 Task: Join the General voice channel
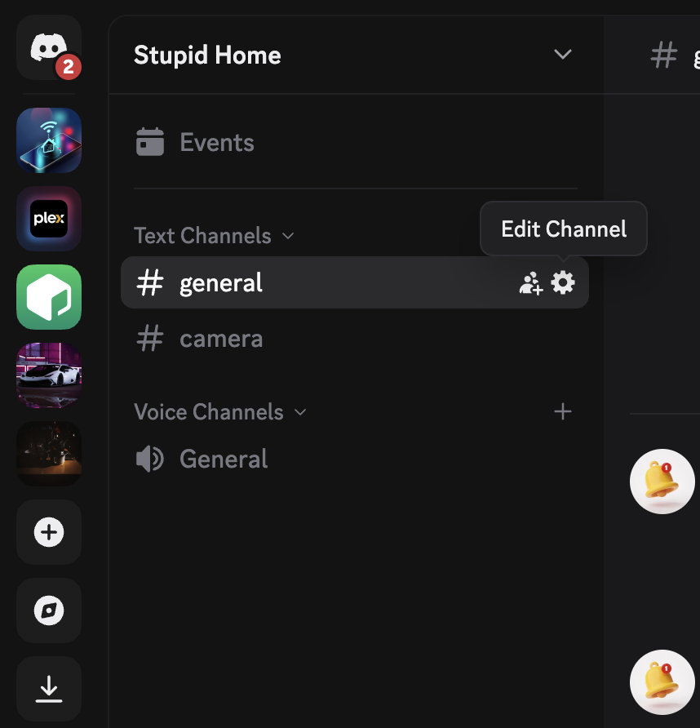coord(355,459)
